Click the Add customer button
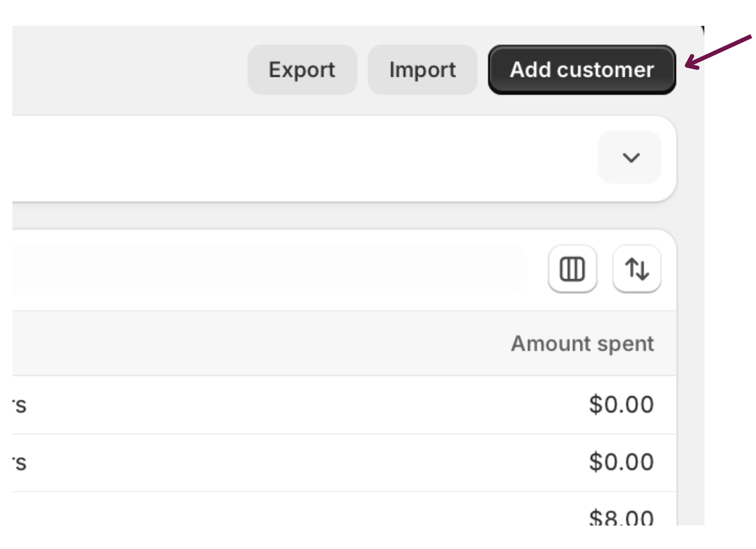The height and width of the screenshot is (549, 756). point(581,70)
